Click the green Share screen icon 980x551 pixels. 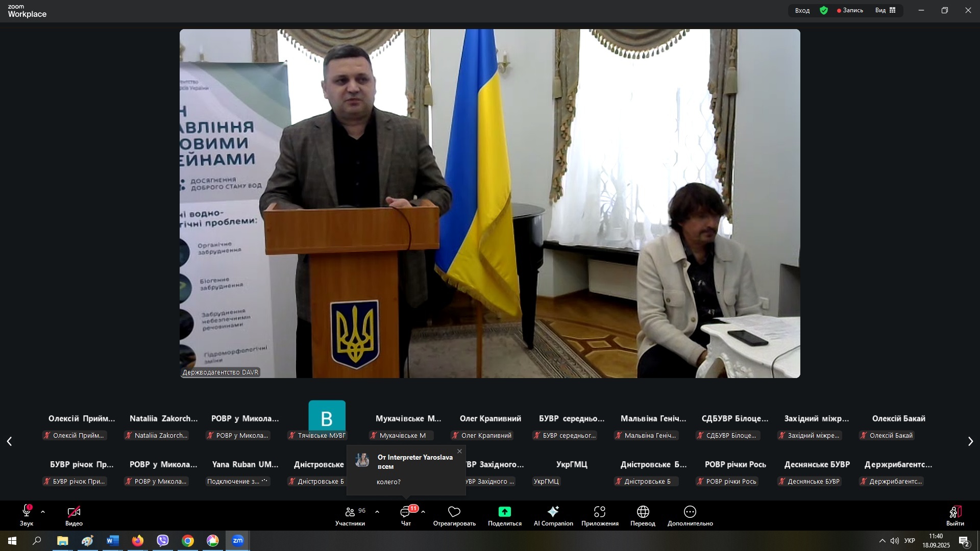pos(504,512)
